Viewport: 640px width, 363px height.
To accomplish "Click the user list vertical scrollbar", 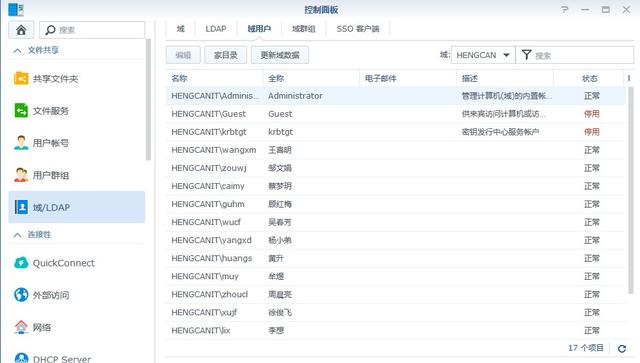I will pyautogui.click(x=631, y=190).
